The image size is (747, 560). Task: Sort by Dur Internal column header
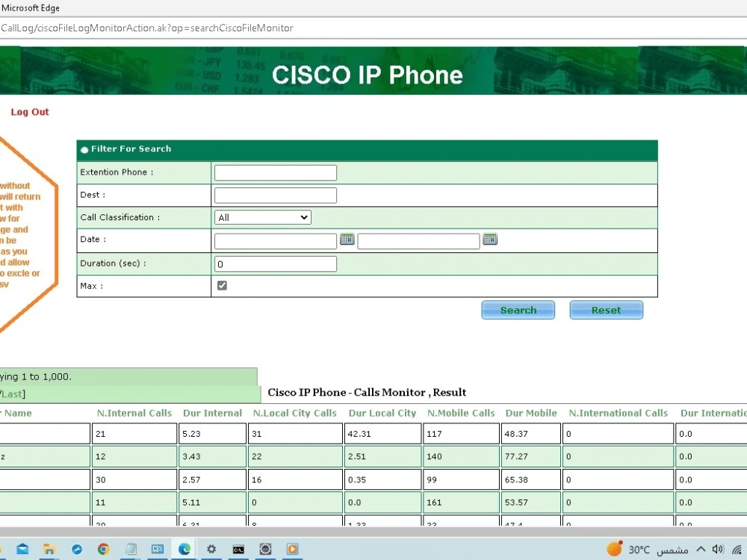point(212,413)
